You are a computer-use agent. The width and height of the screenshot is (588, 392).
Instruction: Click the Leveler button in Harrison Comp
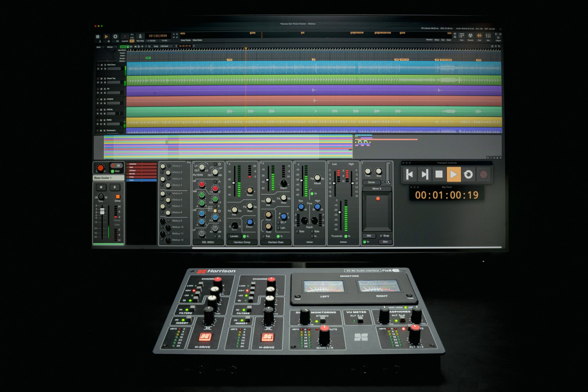[x=234, y=236]
